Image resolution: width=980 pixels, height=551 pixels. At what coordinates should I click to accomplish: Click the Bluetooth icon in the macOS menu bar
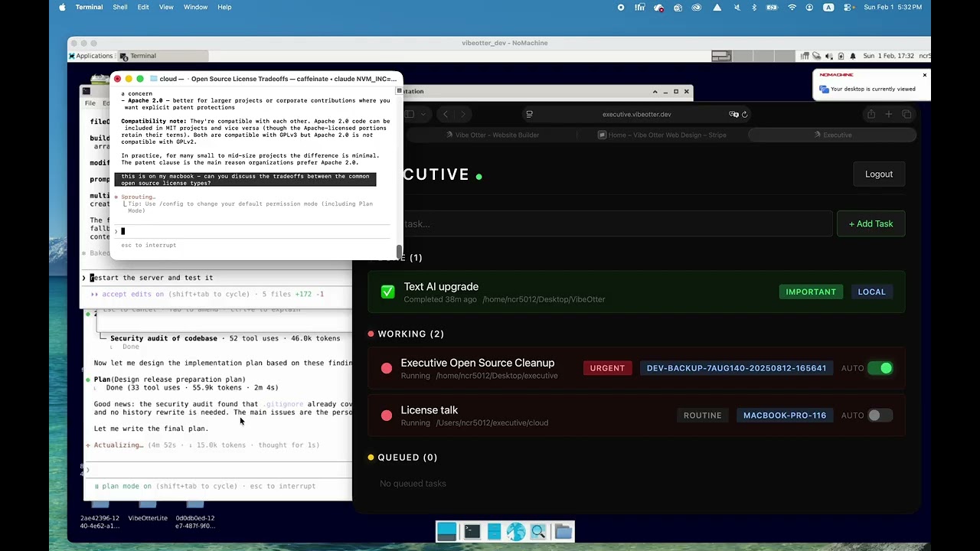pyautogui.click(x=754, y=7)
